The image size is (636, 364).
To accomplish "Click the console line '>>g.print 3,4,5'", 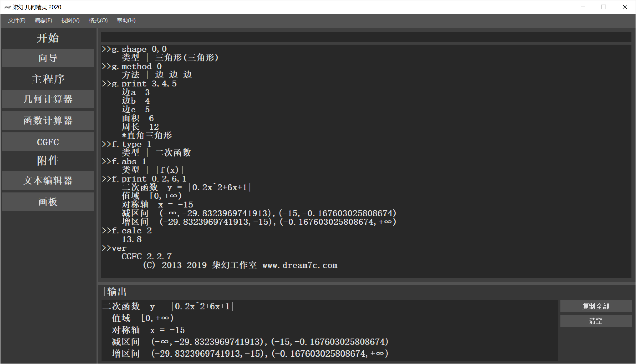I will coord(139,83).
